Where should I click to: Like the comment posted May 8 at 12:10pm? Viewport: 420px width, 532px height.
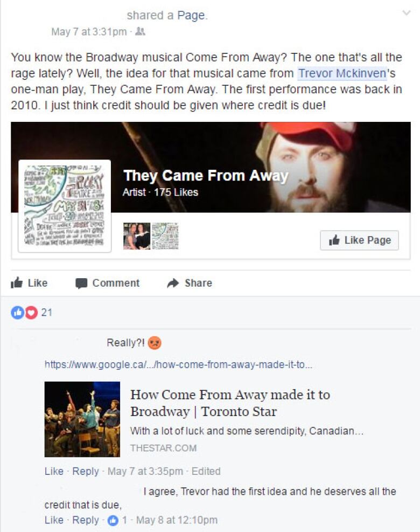click(x=54, y=520)
